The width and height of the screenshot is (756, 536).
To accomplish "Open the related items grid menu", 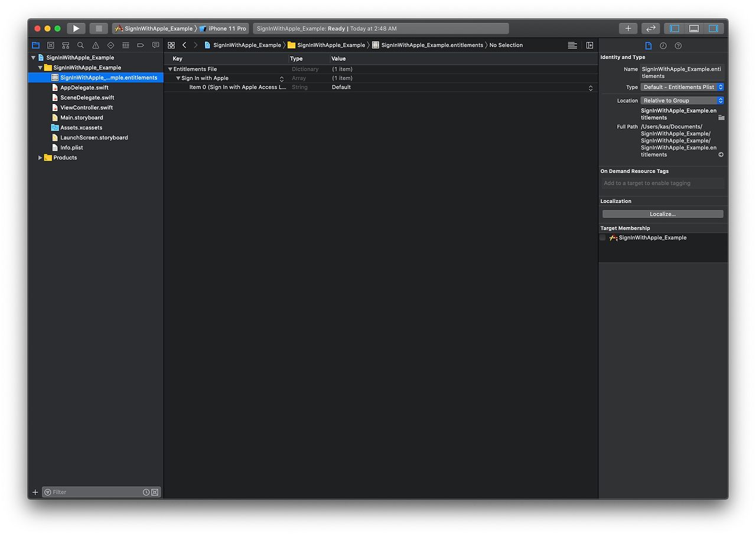I will pyautogui.click(x=171, y=45).
